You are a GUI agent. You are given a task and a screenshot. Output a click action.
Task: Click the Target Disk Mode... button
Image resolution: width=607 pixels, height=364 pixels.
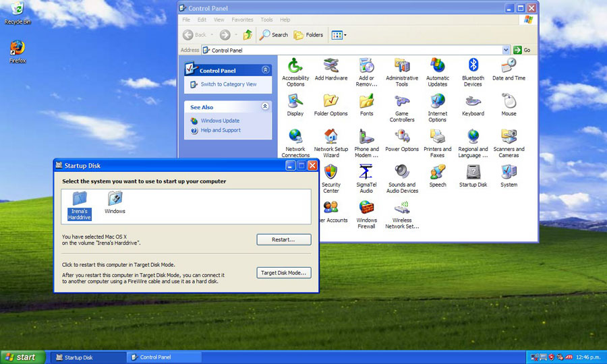point(284,273)
